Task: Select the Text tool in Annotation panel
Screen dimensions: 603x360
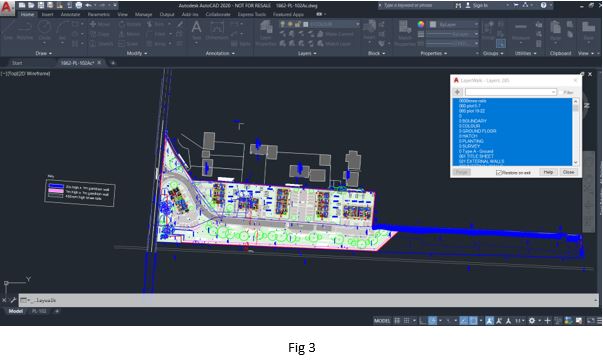Action: tap(197, 30)
